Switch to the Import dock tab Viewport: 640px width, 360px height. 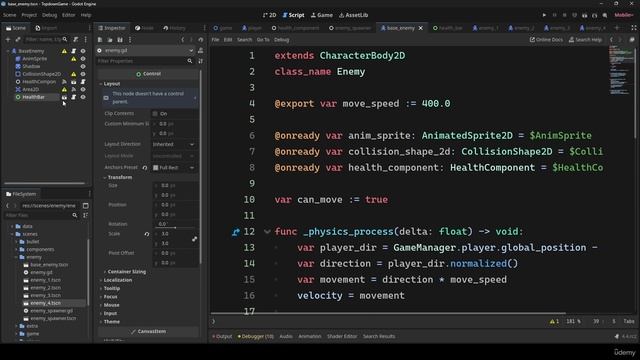46,28
